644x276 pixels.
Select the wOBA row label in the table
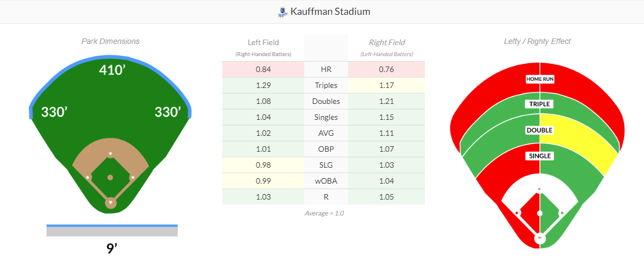point(326,181)
